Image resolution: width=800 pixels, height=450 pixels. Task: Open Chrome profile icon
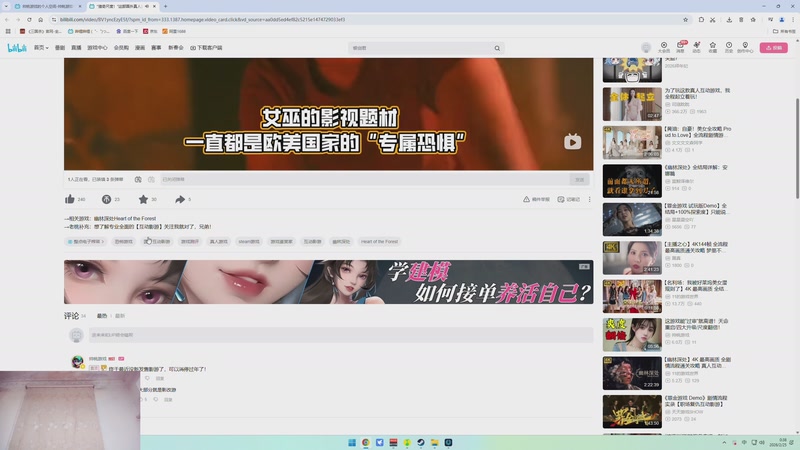[x=782, y=19]
